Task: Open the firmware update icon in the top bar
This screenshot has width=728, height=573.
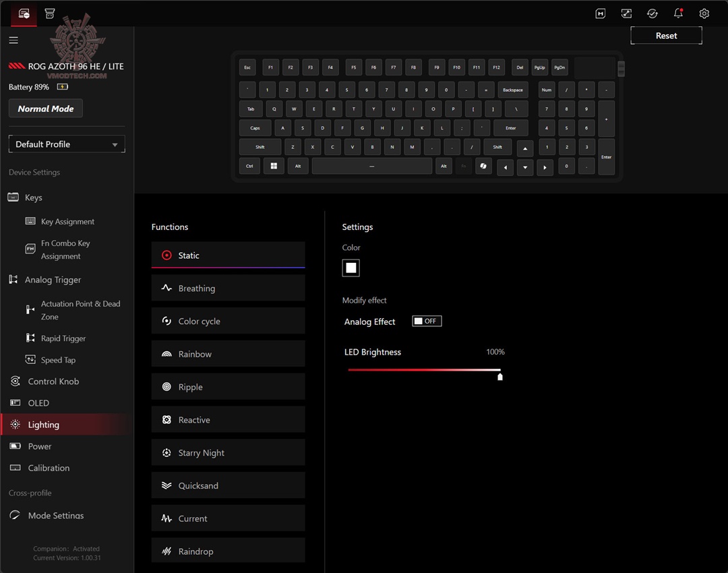Action: click(653, 13)
